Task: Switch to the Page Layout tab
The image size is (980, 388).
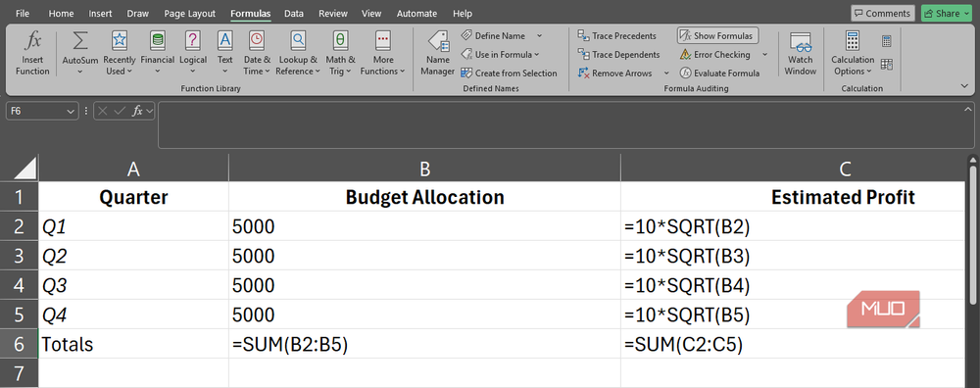Action: point(189,13)
